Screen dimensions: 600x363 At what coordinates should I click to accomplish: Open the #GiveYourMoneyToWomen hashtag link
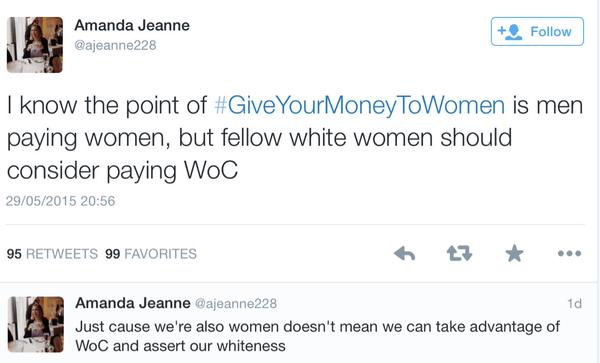359,105
